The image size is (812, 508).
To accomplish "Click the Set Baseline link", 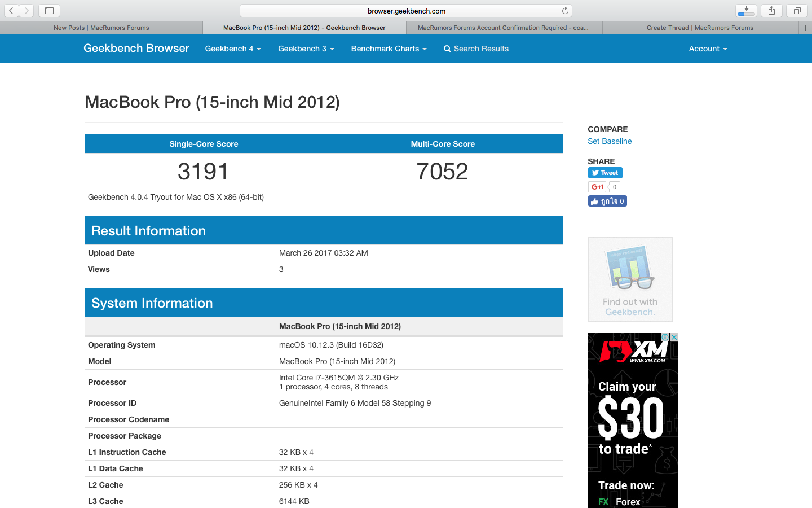I will [x=610, y=141].
